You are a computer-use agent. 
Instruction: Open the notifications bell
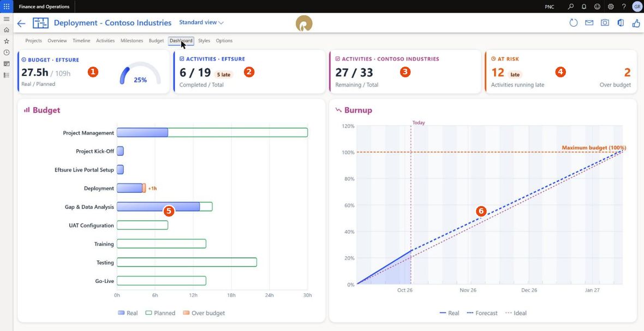(584, 7)
